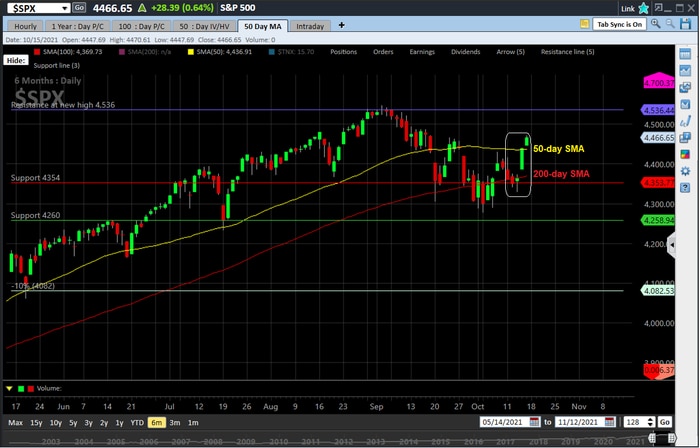Click the green up-volume square
Image resolution: width=700 pixels, height=448 pixels.
(x=21, y=389)
